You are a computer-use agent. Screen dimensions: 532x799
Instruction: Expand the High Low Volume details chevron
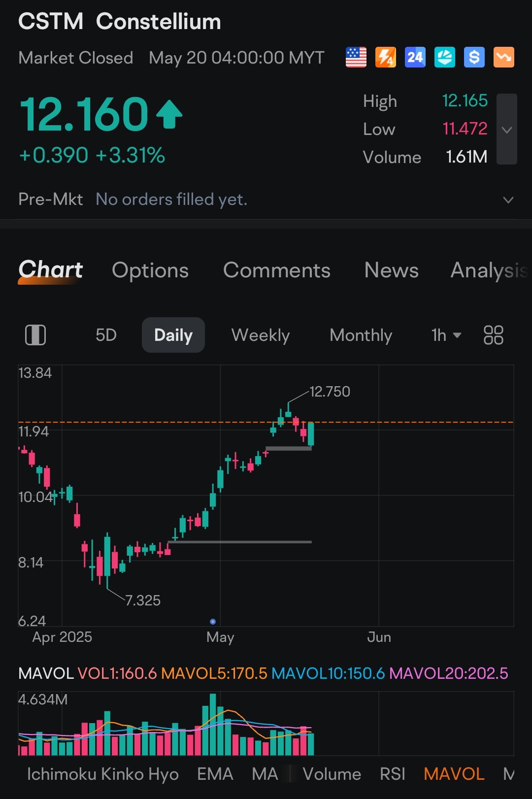(x=507, y=129)
